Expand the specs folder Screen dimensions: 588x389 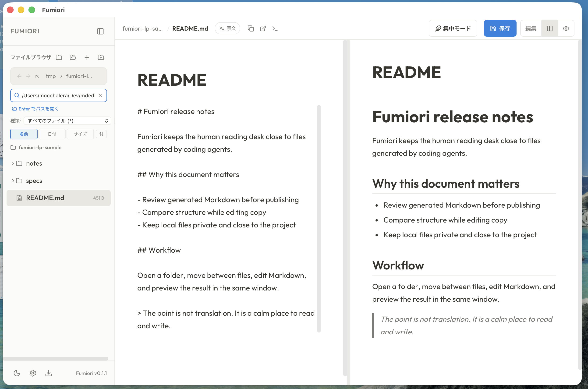pos(59,181)
